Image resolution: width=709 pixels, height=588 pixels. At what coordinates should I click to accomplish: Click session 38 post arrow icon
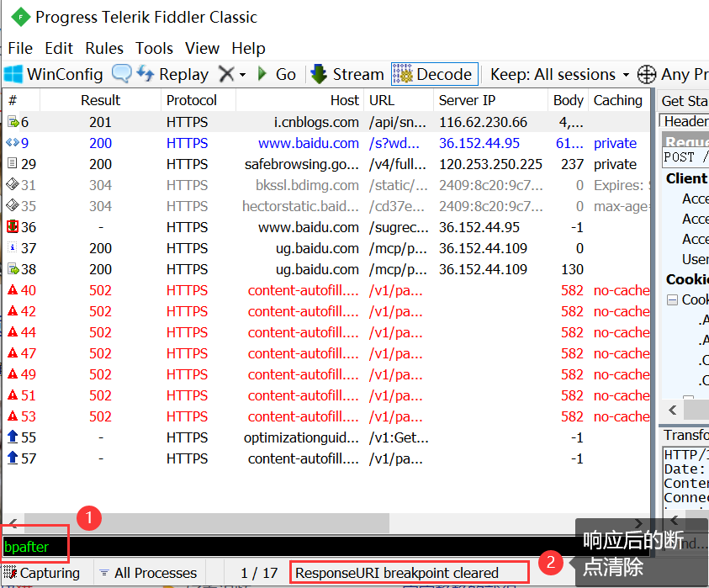pyautogui.click(x=13, y=268)
